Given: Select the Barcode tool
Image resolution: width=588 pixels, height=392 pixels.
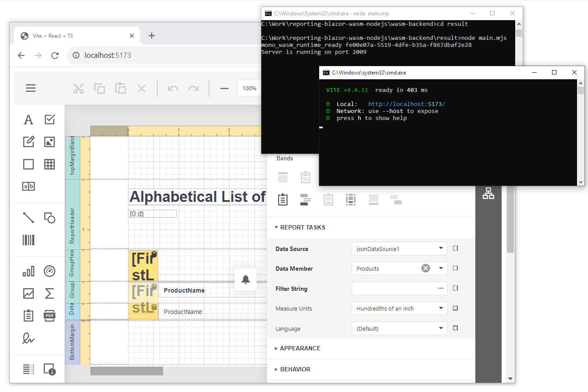Looking at the screenshot, I should 29,240.
